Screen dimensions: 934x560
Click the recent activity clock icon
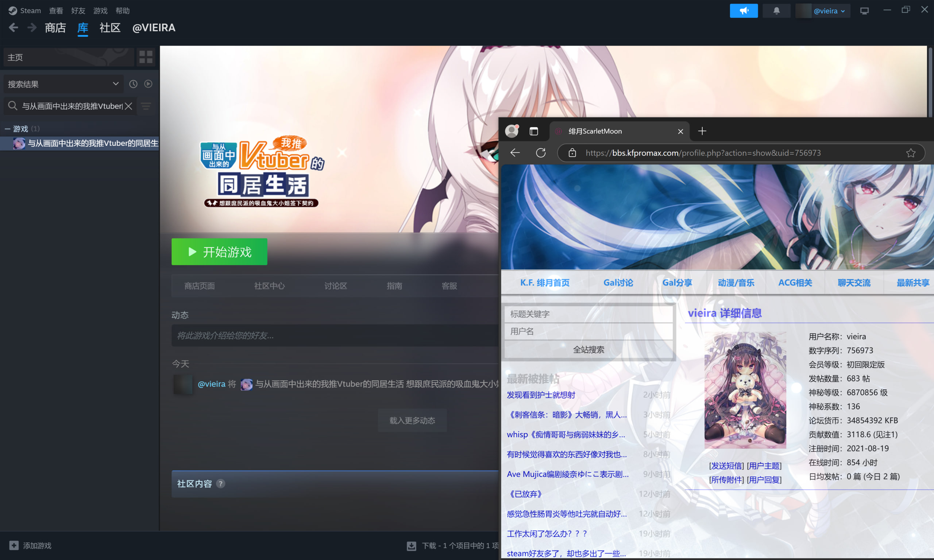133,84
